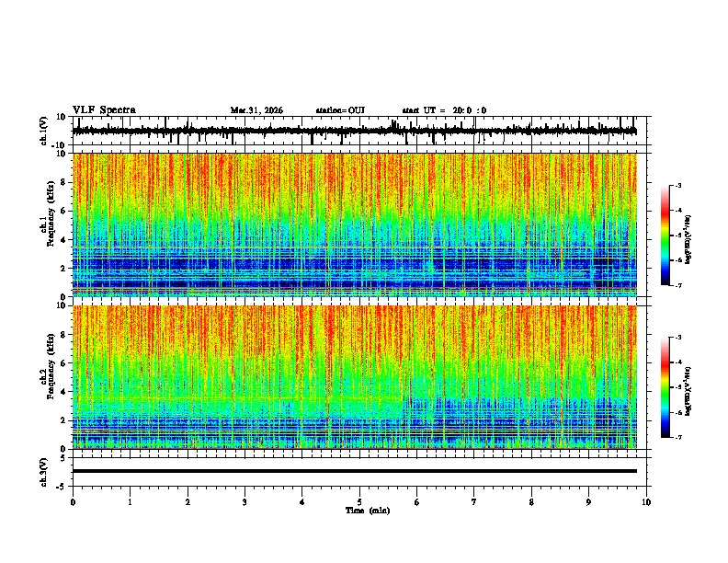Image resolution: width=728 pixels, height=563 pixels.
Task: Click time axis tick label "9"
Action: click(x=588, y=502)
